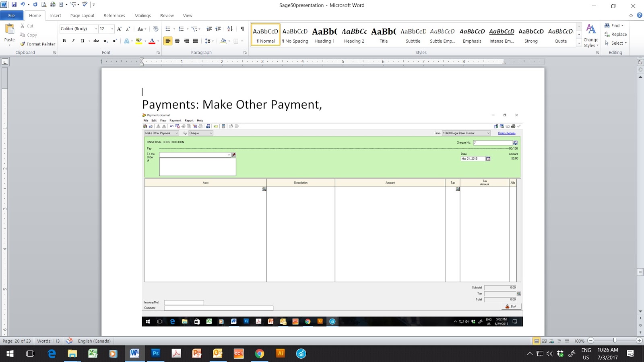Apply the Heading 1 style
Image resolution: width=644 pixels, height=362 pixels.
point(324,35)
